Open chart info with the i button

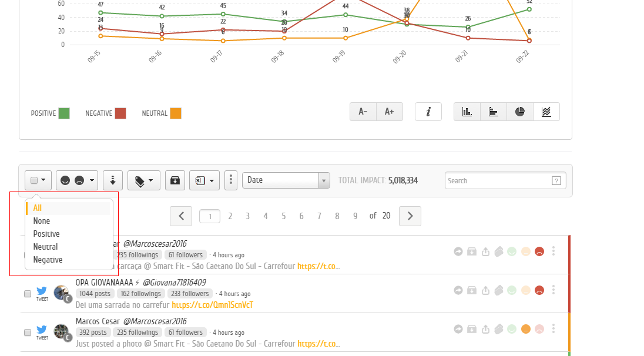click(428, 112)
